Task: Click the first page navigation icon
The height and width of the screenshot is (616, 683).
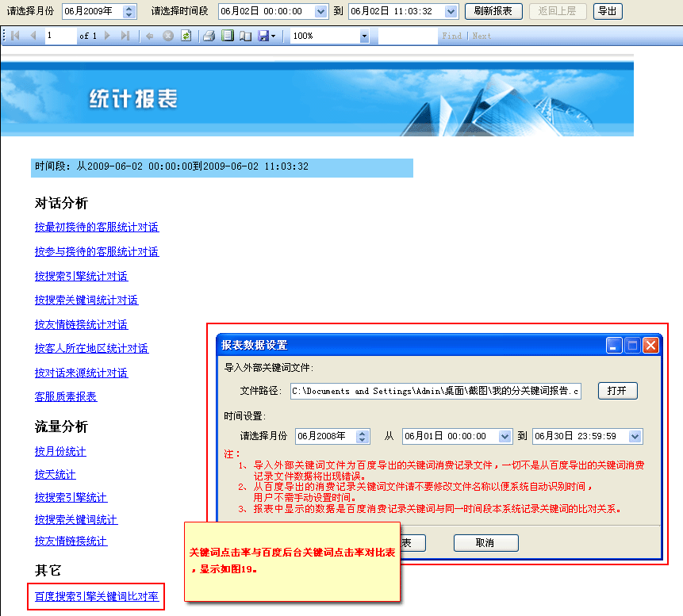Action: 15,36
